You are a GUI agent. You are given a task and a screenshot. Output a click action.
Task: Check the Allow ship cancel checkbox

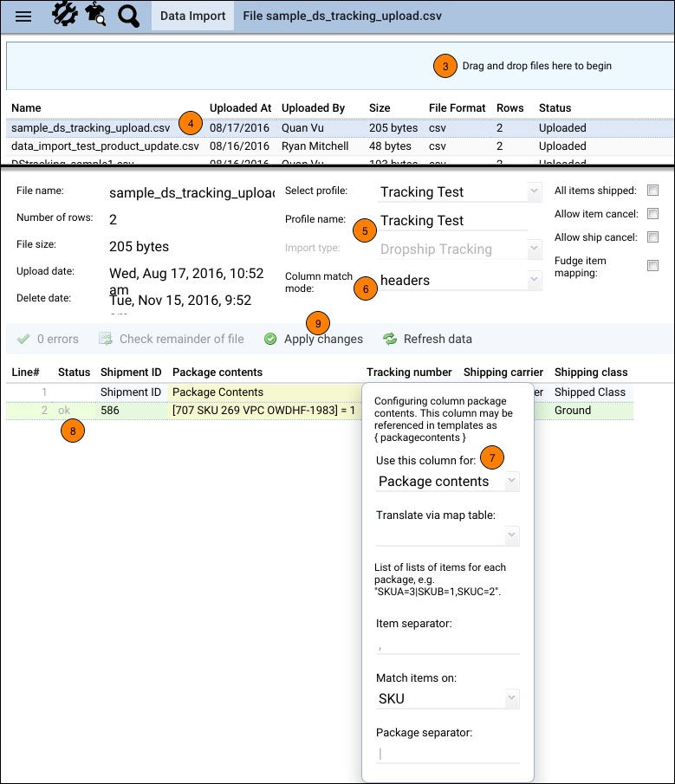coord(652,237)
